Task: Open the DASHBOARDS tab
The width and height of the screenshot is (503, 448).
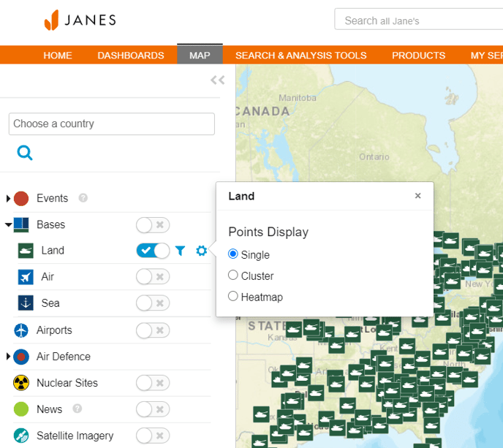Action: [x=131, y=56]
